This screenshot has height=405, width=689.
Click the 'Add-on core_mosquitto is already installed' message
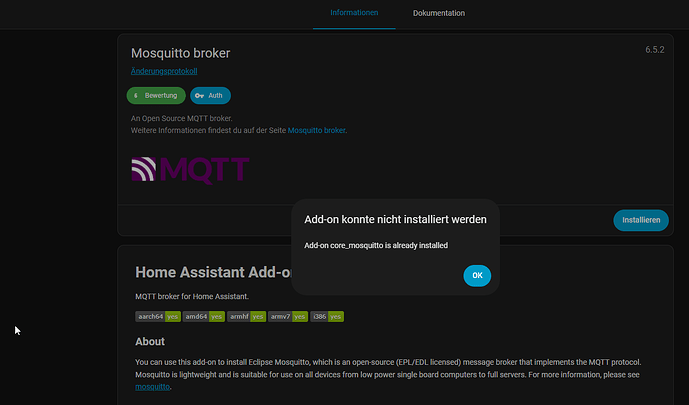pyautogui.click(x=376, y=246)
